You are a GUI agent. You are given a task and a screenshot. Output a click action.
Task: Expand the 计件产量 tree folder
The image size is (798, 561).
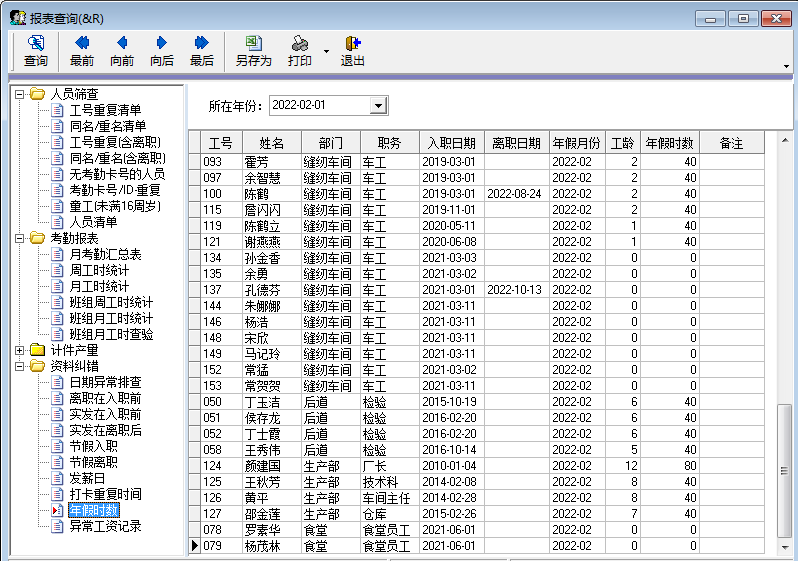click(19, 350)
